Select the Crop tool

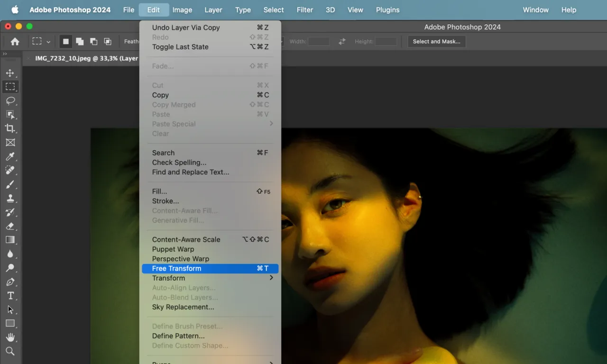point(10,128)
